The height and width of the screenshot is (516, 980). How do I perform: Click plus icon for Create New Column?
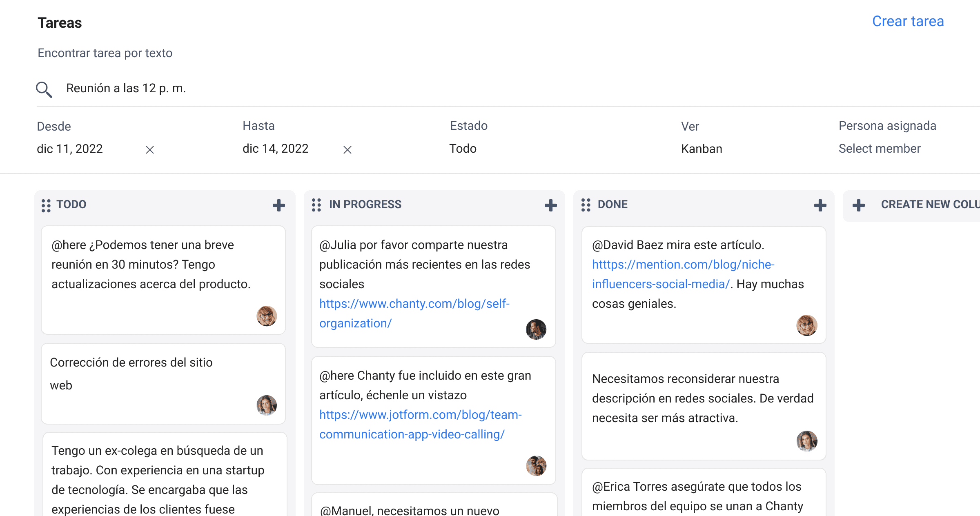click(x=859, y=205)
